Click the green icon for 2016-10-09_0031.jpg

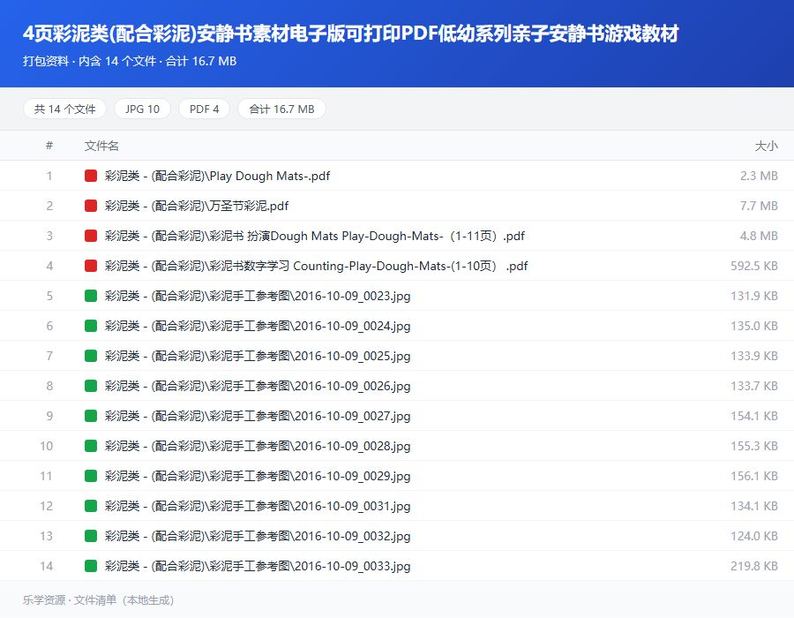tap(91, 506)
